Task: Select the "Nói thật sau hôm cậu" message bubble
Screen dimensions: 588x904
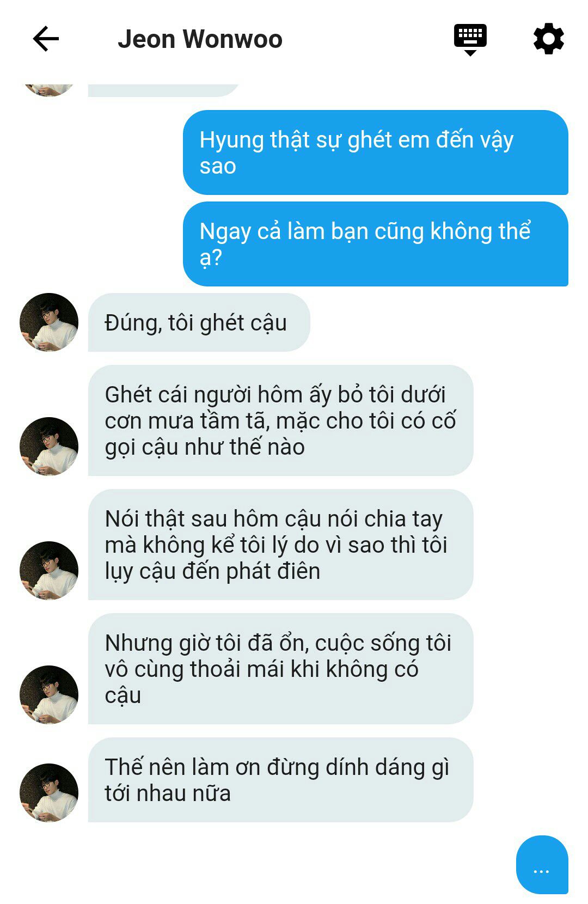Action: point(280,545)
